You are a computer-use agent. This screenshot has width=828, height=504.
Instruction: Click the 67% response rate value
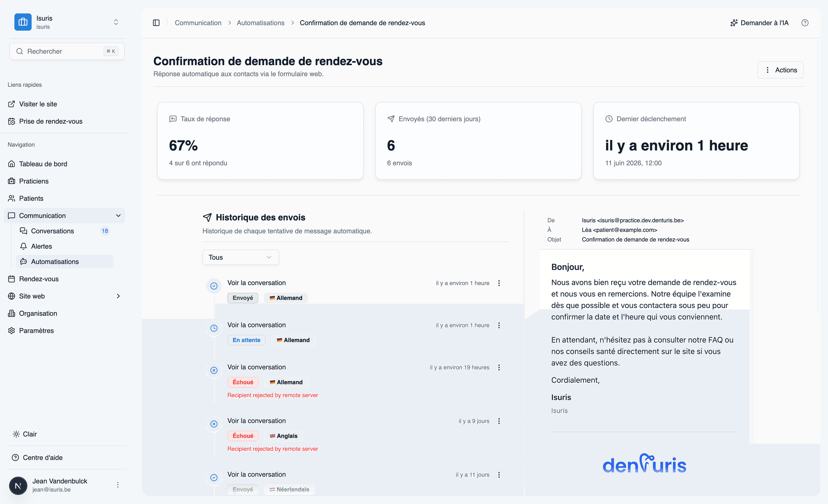183,145
